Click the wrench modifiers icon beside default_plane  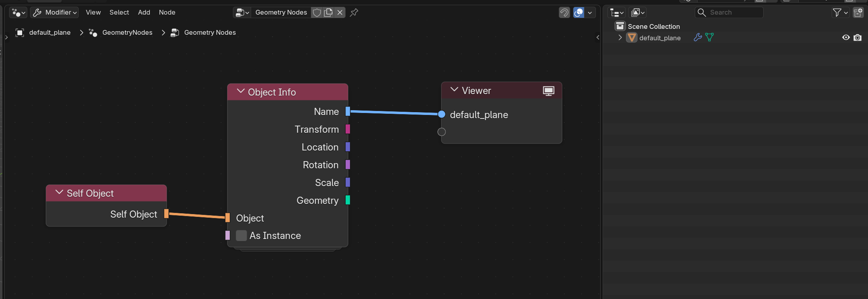698,38
